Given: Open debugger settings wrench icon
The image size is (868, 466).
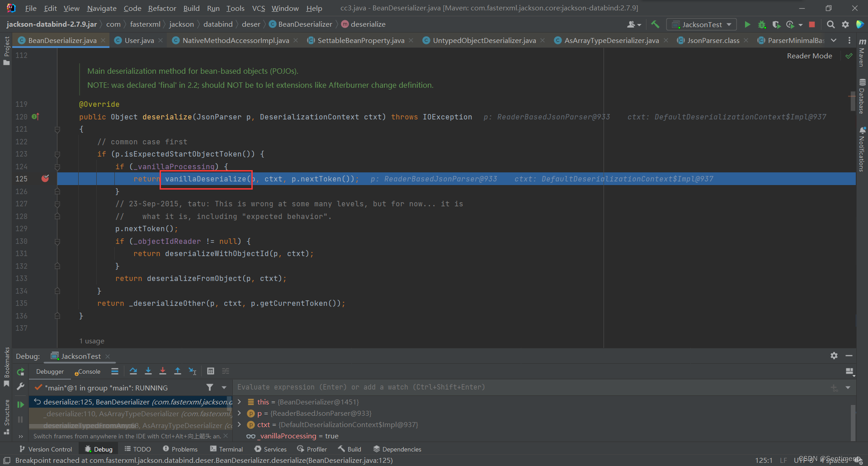Looking at the screenshot, I should [x=20, y=386].
